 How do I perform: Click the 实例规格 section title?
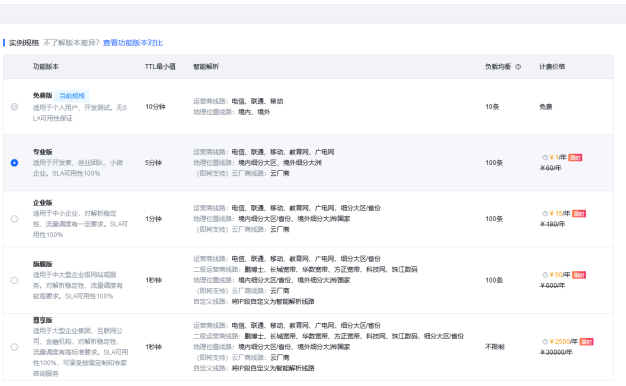tap(24, 43)
